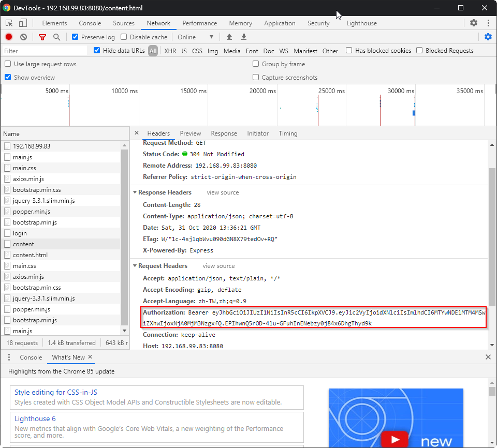Enable Capture screenshots
Viewport: 497px width, 448px height.
256,77
